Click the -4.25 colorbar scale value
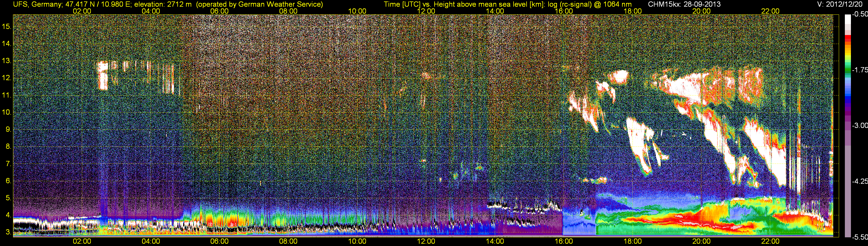 point(860,181)
